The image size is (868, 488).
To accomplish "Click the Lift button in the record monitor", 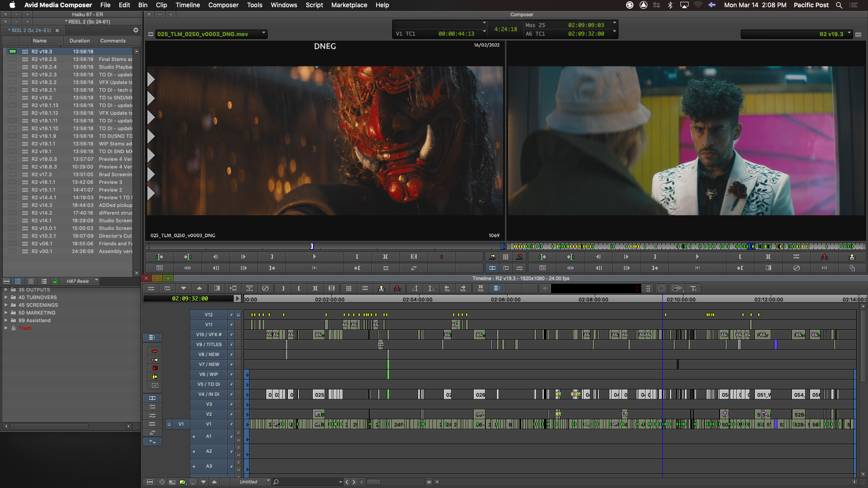I will click(824, 257).
